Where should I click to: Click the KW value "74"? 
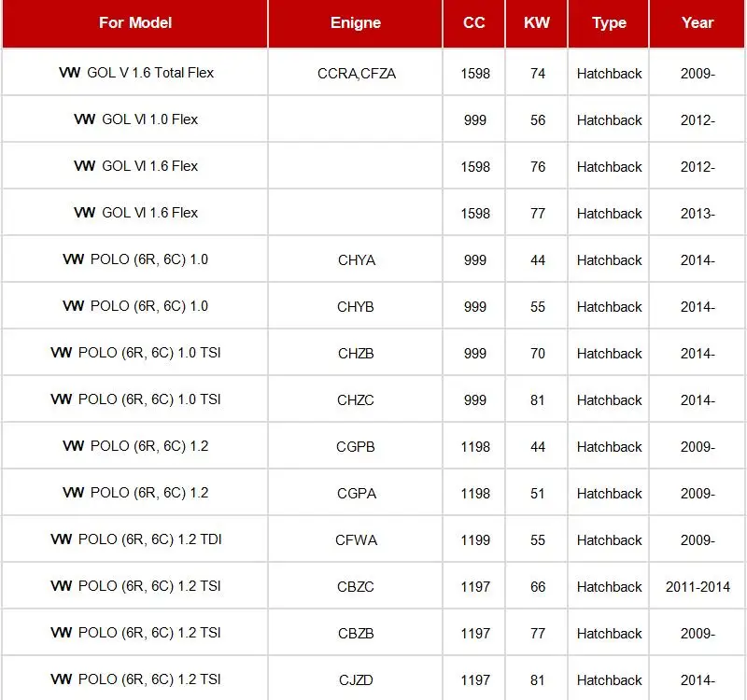pos(538,74)
